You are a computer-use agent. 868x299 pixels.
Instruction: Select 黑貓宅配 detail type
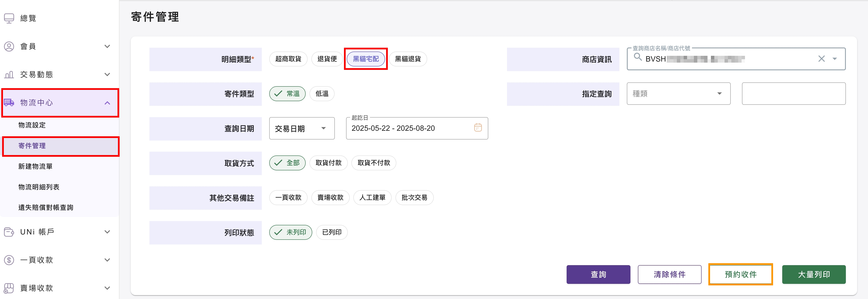pyautogui.click(x=366, y=59)
